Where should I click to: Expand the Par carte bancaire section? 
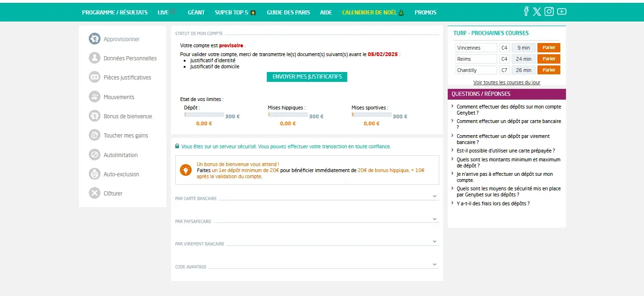click(435, 196)
